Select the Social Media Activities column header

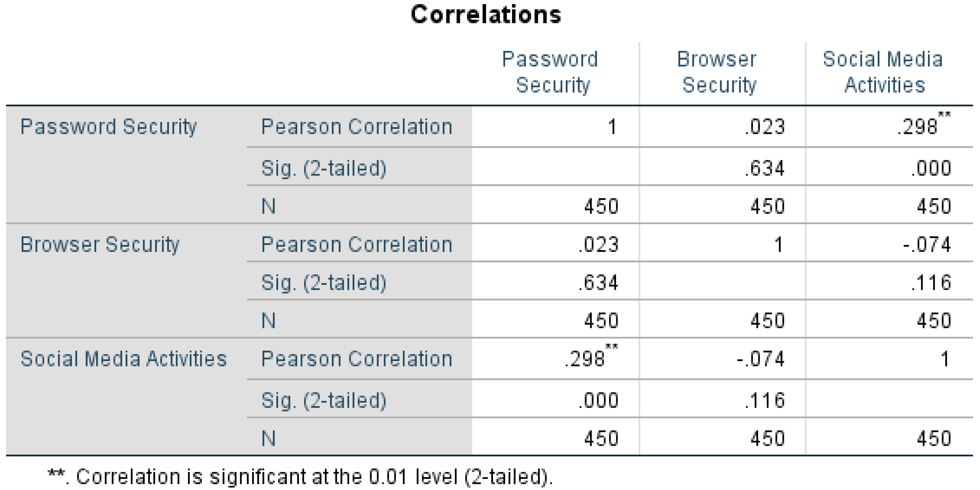pos(883,72)
